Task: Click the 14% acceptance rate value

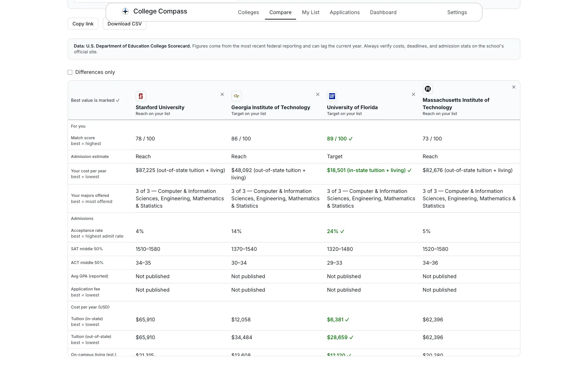Action: click(236, 231)
